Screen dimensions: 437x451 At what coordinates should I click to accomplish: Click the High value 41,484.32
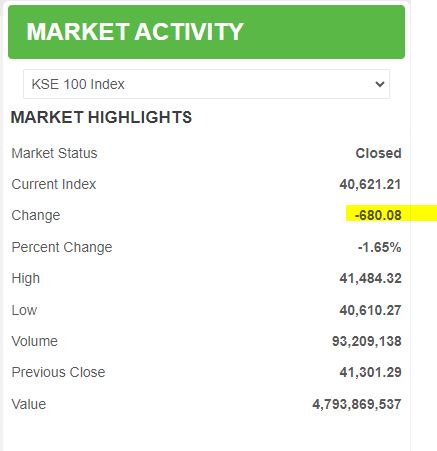[370, 278]
